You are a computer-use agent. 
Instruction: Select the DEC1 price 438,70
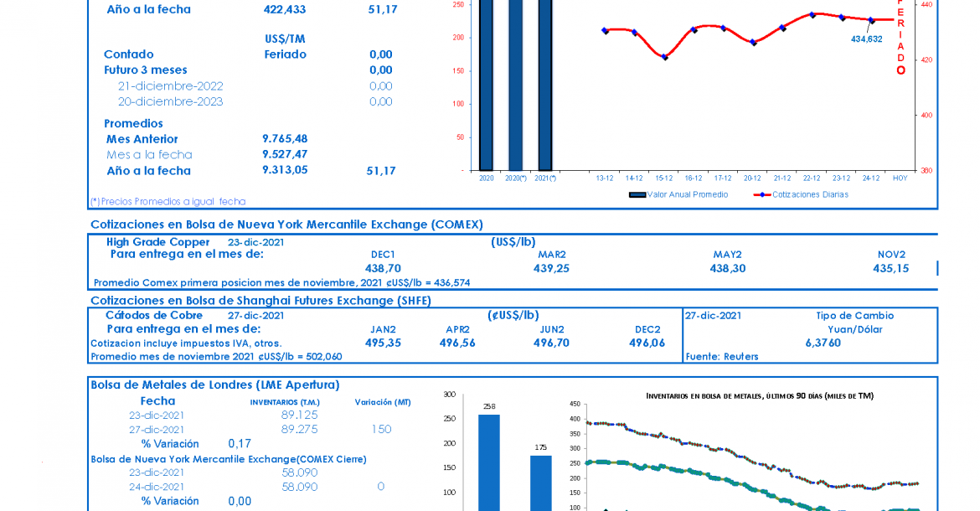(383, 268)
